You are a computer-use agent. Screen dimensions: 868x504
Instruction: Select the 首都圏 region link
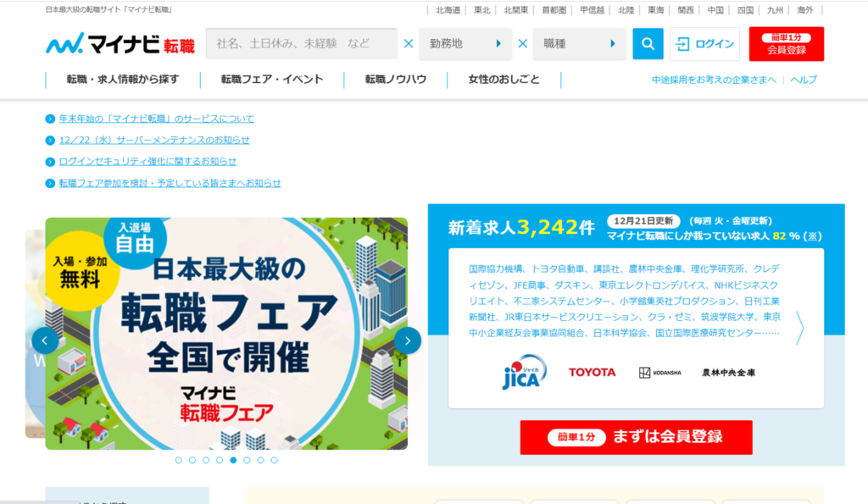554,10
